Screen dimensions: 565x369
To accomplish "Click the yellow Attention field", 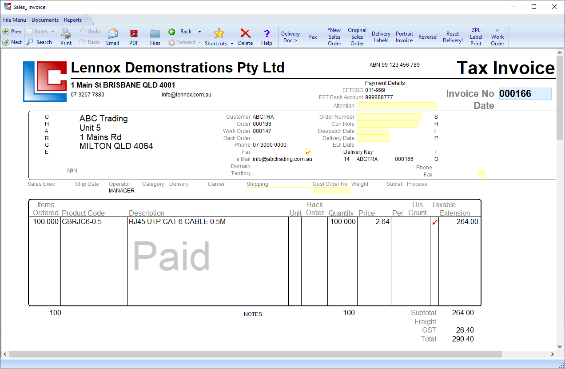I will click(397, 106).
